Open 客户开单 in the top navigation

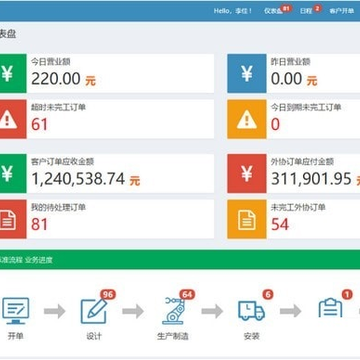[342, 11]
